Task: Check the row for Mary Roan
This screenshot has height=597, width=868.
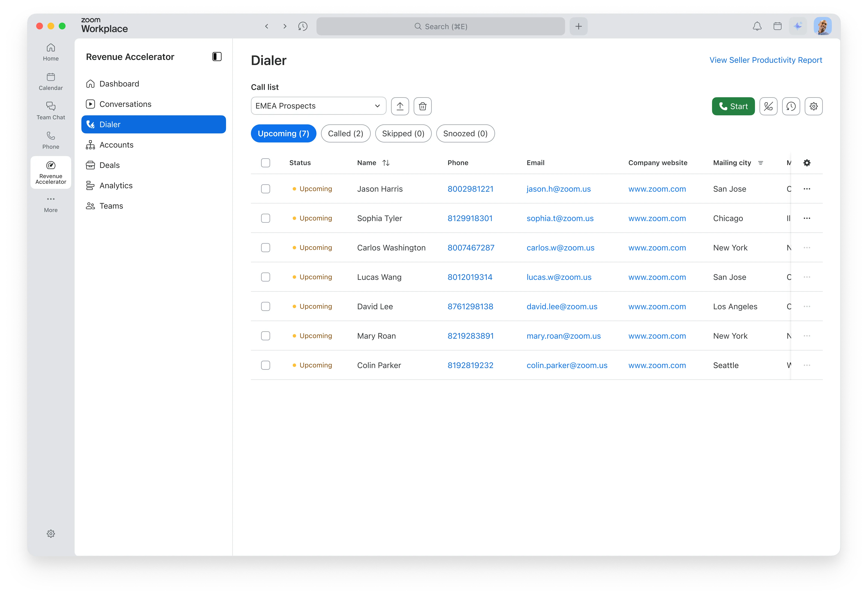Action: [265, 336]
